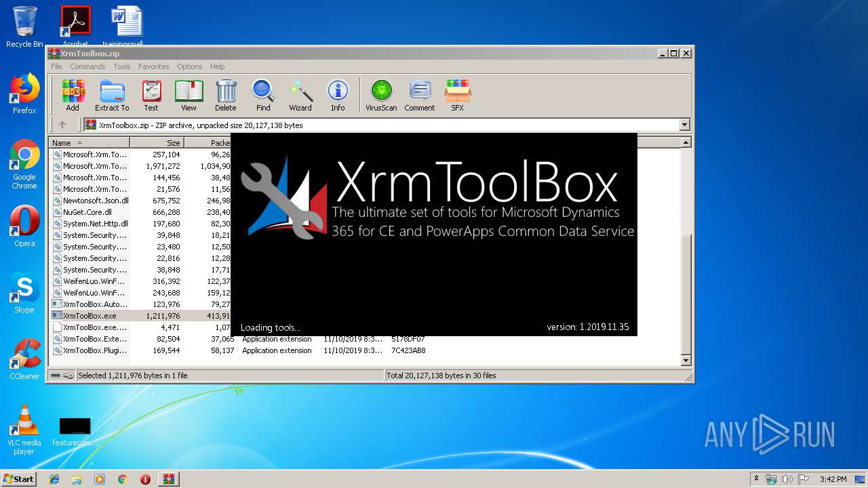Screen dimensions: 868x488
Task: Open the Find magnifier tool
Action: 263,95
